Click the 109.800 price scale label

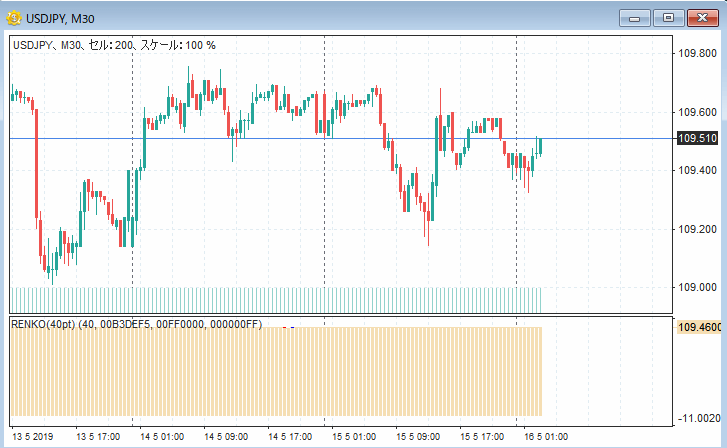[x=699, y=54]
